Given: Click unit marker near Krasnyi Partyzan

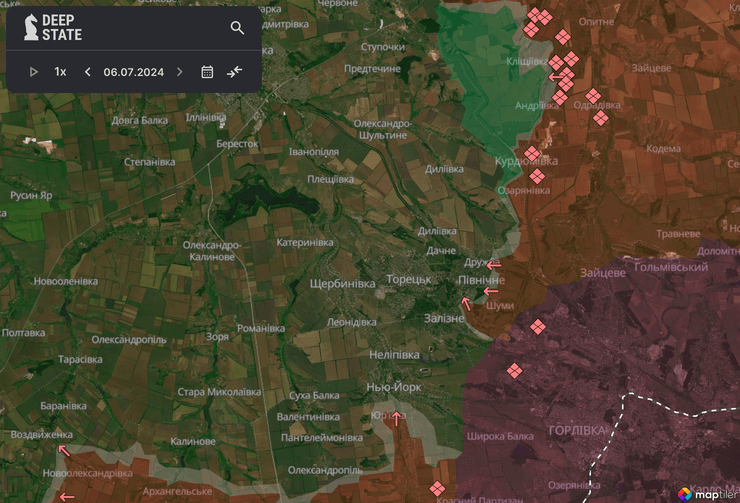Looking at the screenshot, I should [436, 488].
